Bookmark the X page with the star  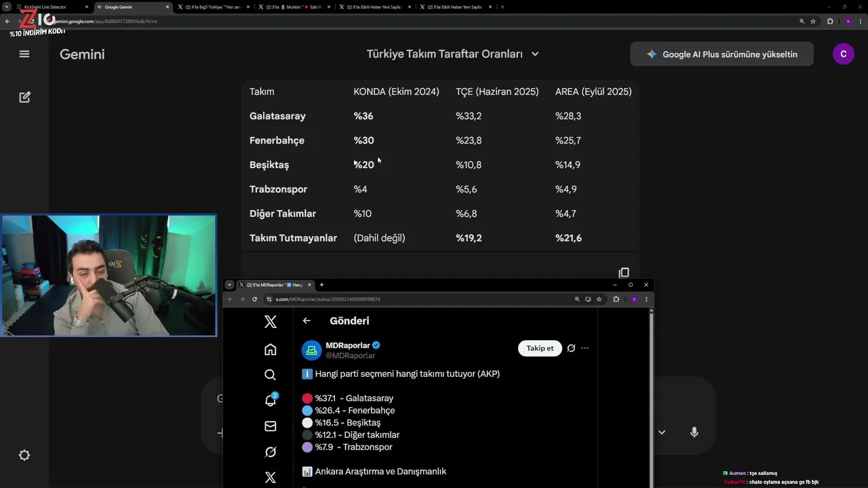coord(599,299)
